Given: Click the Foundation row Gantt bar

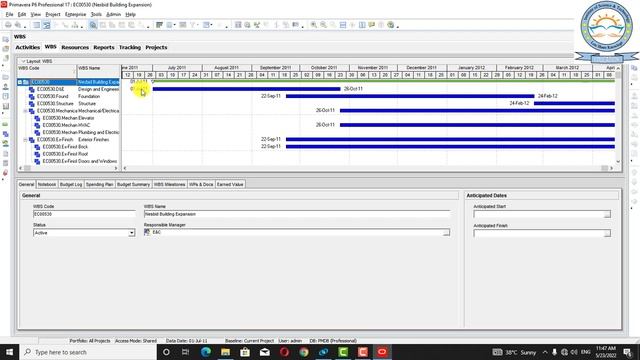Looking at the screenshot, I should [410, 96].
